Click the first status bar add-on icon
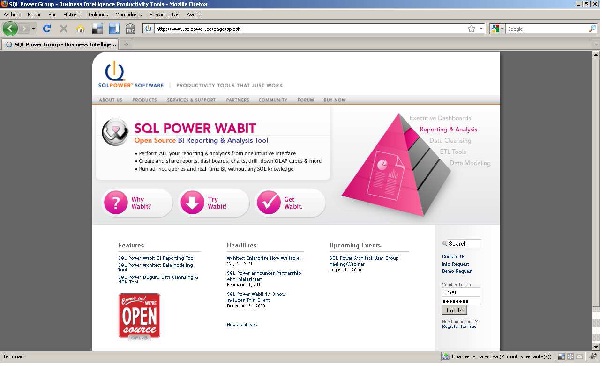 tap(561, 357)
